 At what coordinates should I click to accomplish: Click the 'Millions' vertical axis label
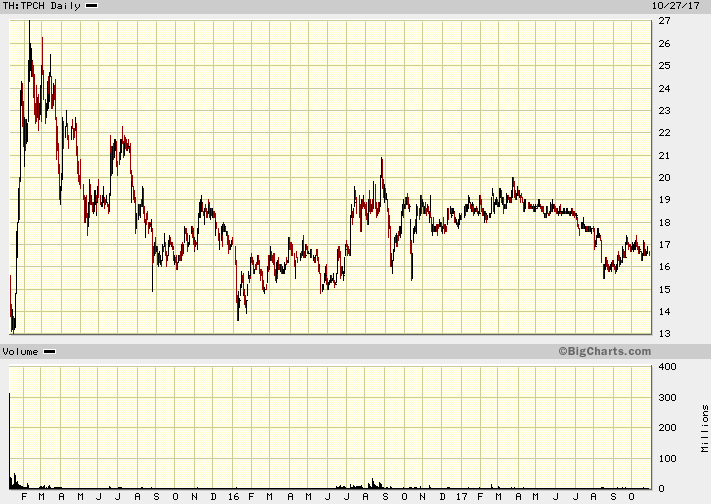click(704, 429)
